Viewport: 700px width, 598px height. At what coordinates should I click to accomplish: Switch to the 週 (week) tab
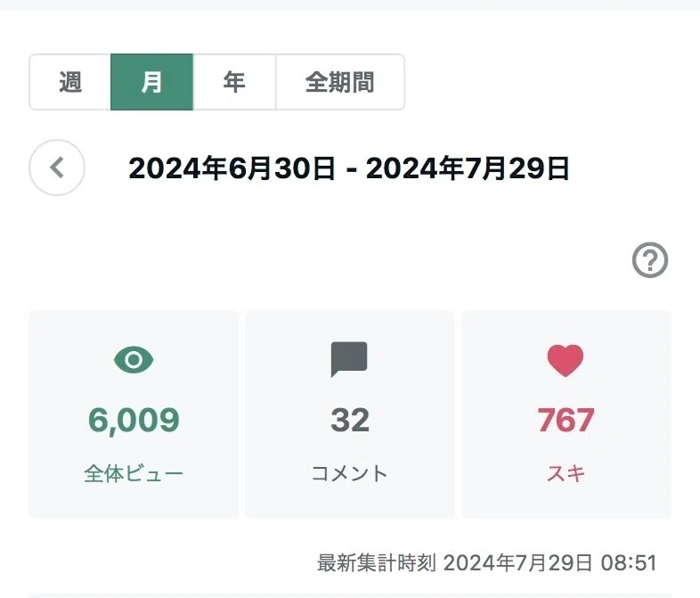point(70,82)
